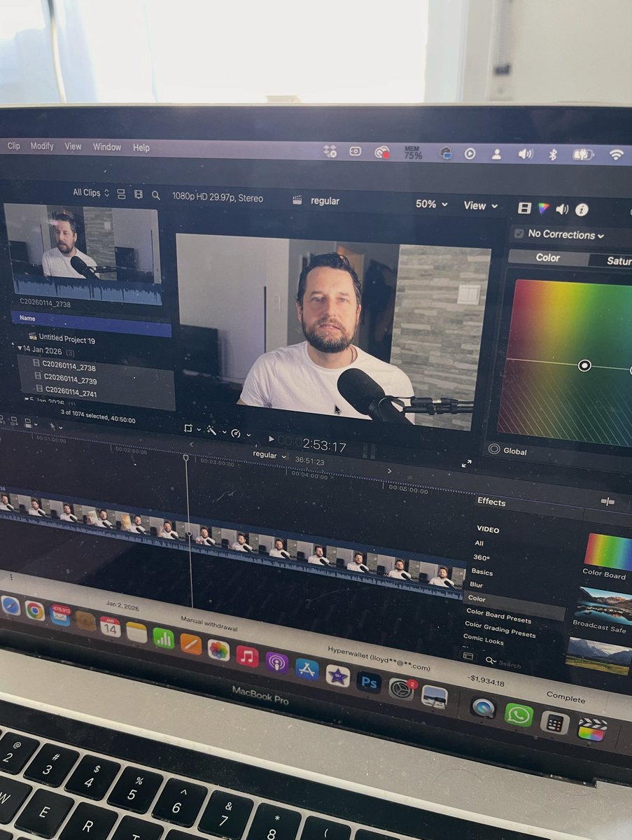Click the Wi-Fi menu bar icon

point(615,155)
